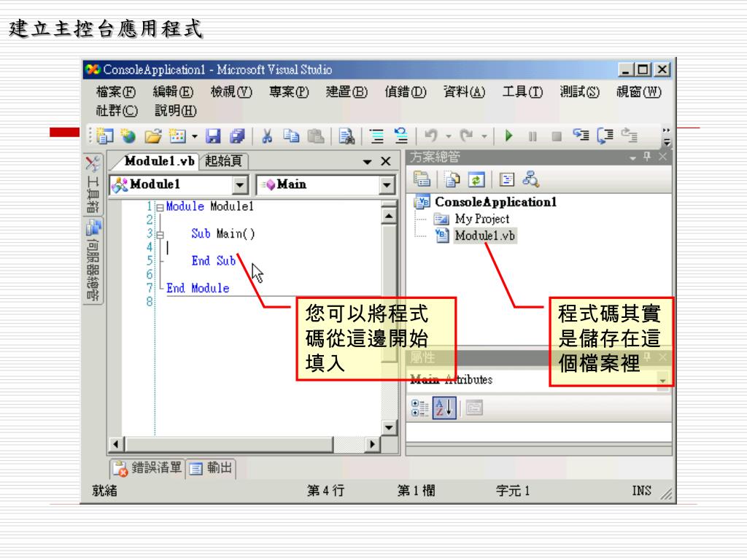747x560 pixels.
Task: Click the Find in Files icon
Action: [347, 136]
